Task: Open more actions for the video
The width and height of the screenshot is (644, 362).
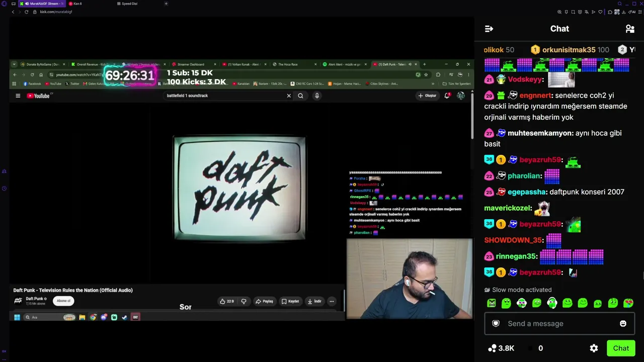Action: tap(332, 301)
